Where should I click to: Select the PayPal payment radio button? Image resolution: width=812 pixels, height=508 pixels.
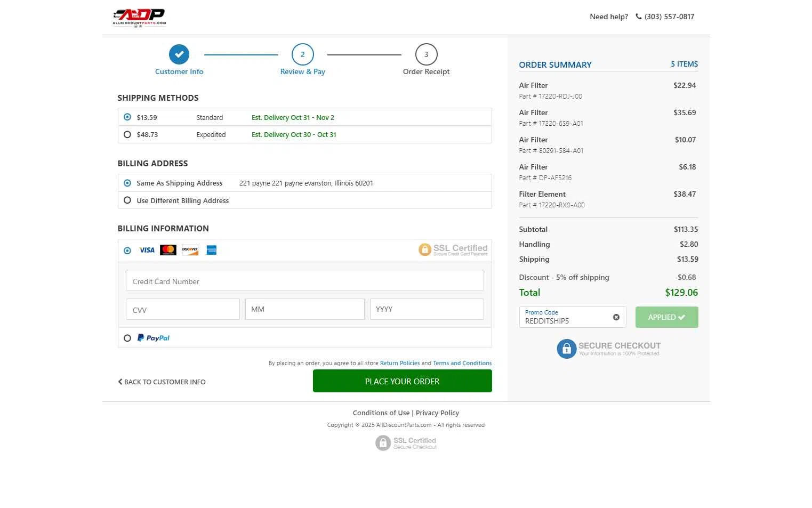tap(127, 338)
